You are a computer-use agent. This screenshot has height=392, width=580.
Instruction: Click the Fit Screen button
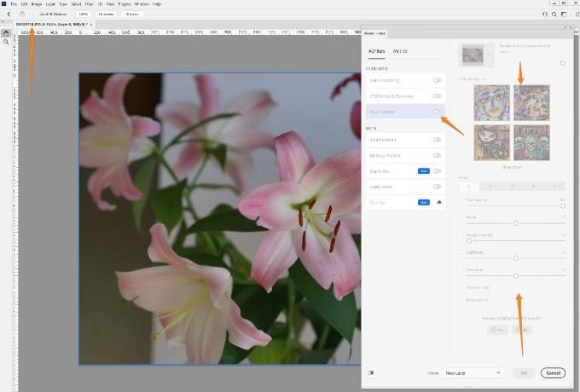pyautogui.click(x=106, y=14)
